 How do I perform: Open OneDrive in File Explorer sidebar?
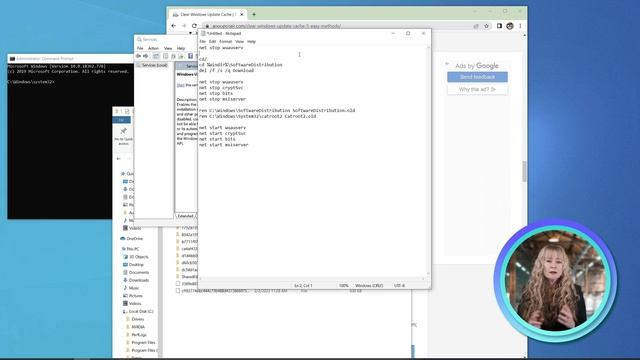(x=131, y=238)
